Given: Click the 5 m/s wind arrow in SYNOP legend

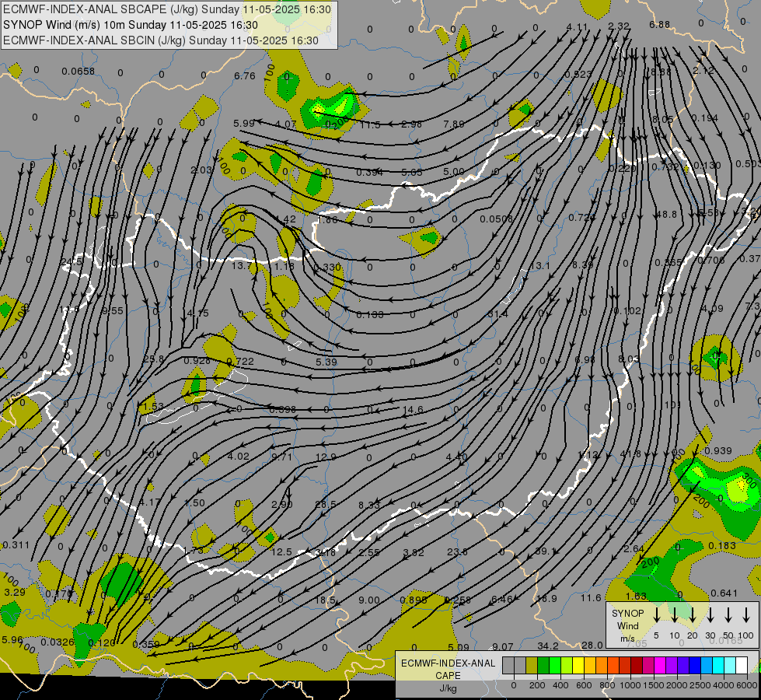Looking at the screenshot, I should [x=656, y=615].
